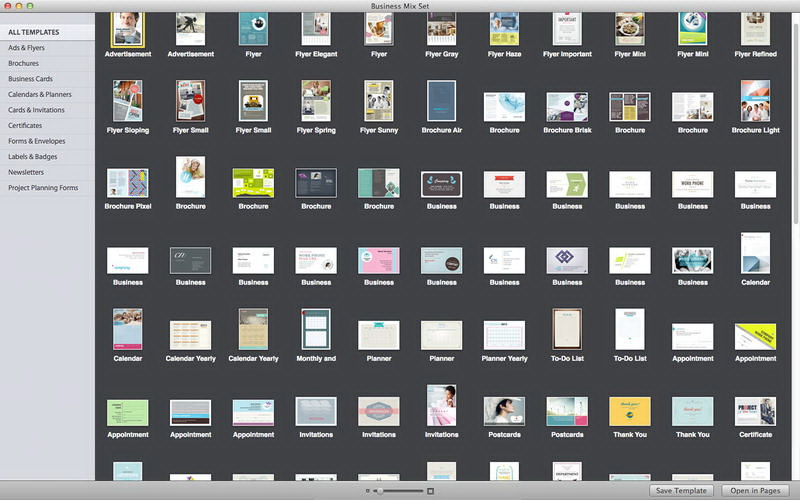Click the thumbnail size slider handle

point(379,491)
